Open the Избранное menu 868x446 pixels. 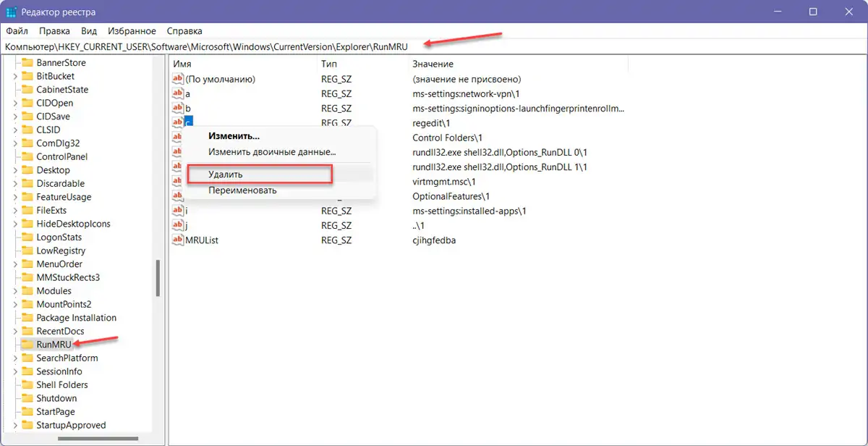(132, 31)
